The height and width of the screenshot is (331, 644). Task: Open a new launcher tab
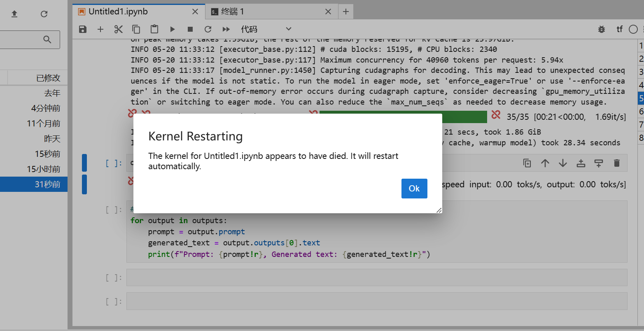[x=346, y=12]
